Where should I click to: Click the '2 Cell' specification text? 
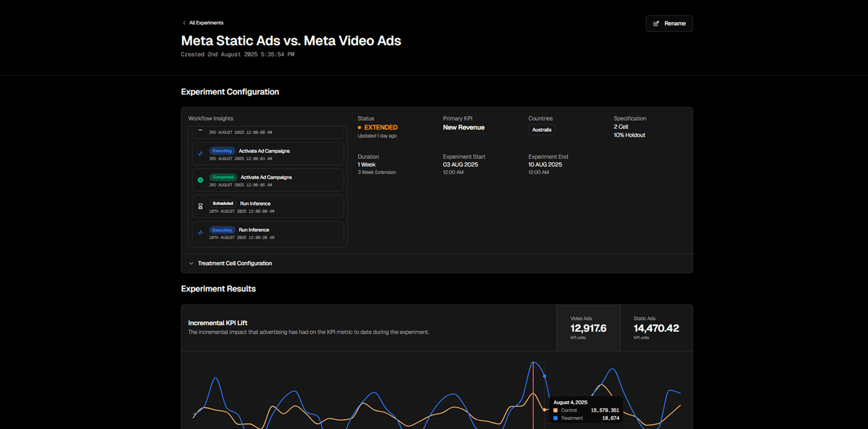tap(621, 127)
